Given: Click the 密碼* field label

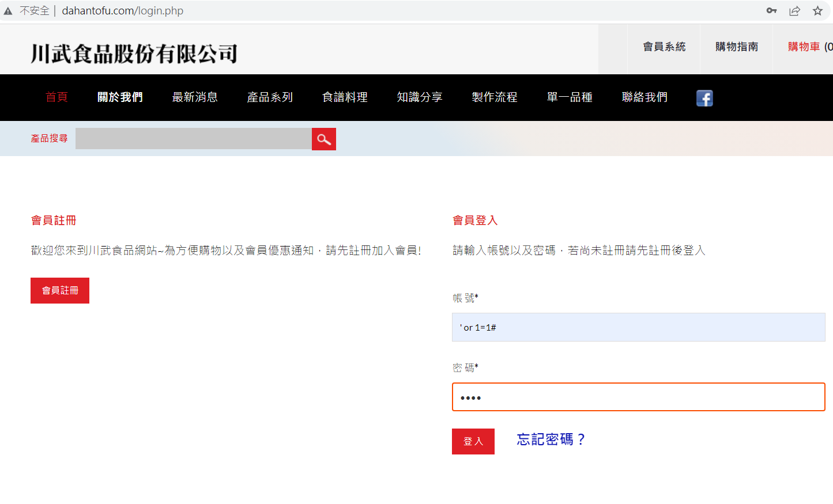Looking at the screenshot, I should [x=465, y=367].
